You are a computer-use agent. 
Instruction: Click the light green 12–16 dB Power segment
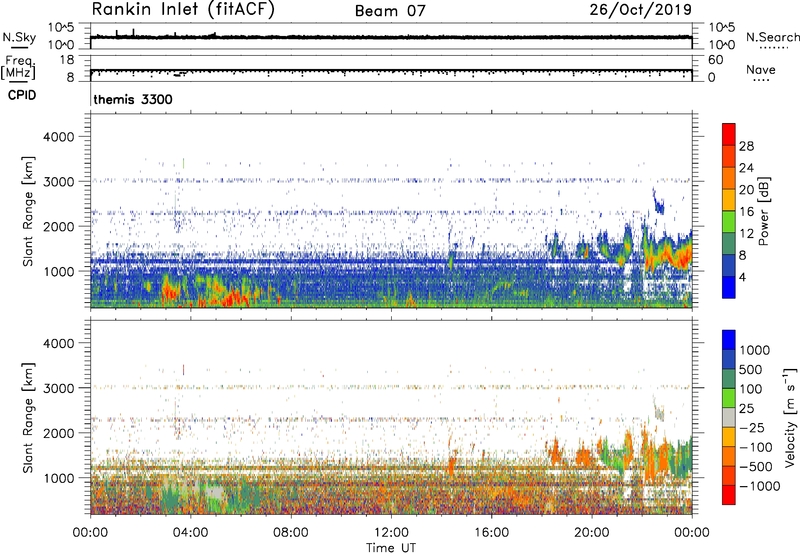[x=729, y=222]
